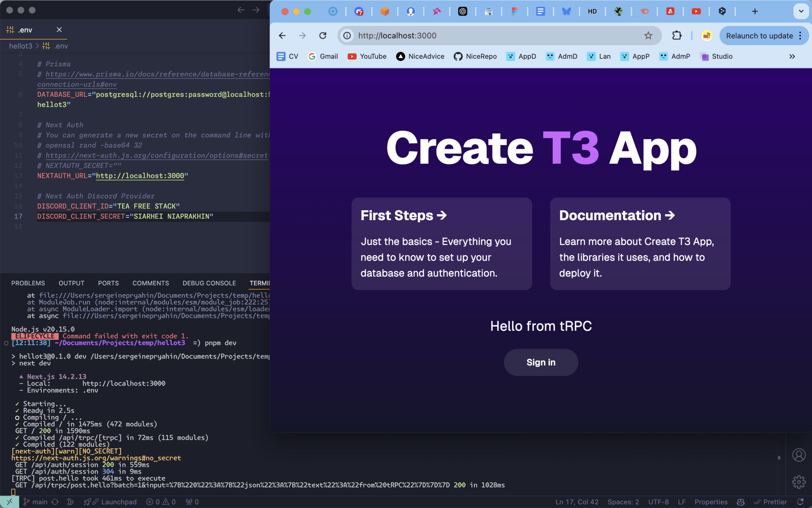812x508 pixels.
Task: Open the Chrome tab search dropdown arrow
Action: (801, 11)
